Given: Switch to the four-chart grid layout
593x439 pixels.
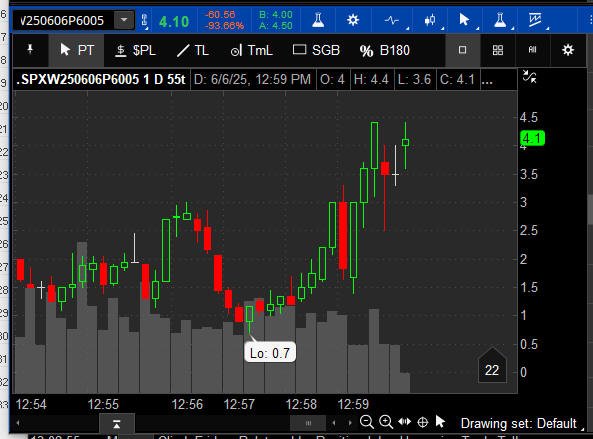Looking at the screenshot, I should pos(498,50).
